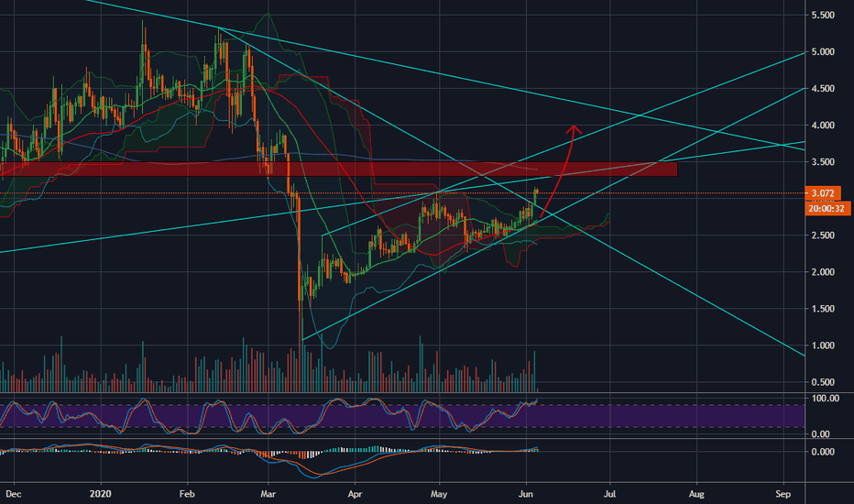Click the May label on time axis
The width and height of the screenshot is (854, 504).
pyautogui.click(x=438, y=494)
